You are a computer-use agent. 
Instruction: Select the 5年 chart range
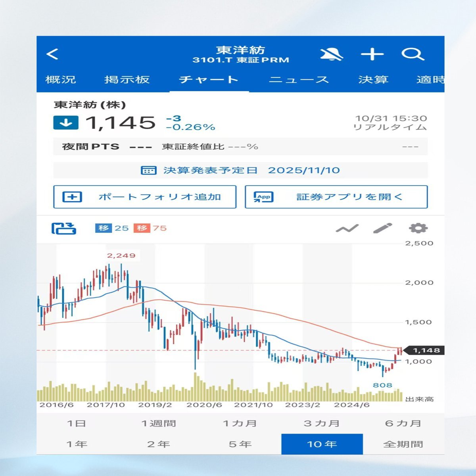click(240, 444)
